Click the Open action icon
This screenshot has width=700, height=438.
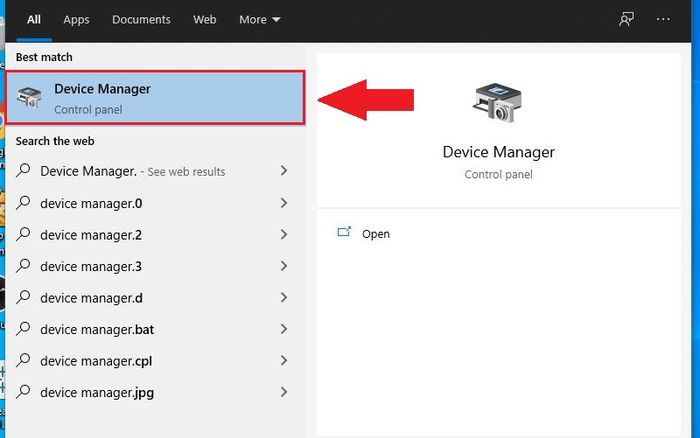[x=344, y=232]
